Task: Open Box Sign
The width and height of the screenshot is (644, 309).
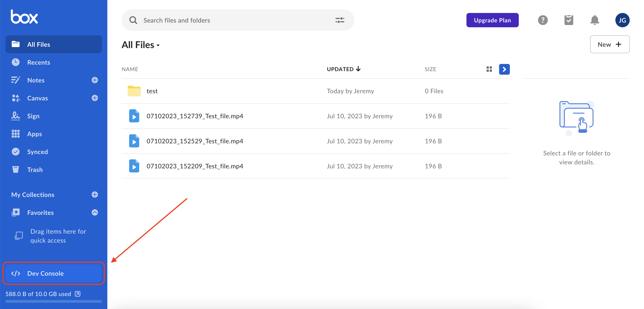Action: (x=33, y=116)
